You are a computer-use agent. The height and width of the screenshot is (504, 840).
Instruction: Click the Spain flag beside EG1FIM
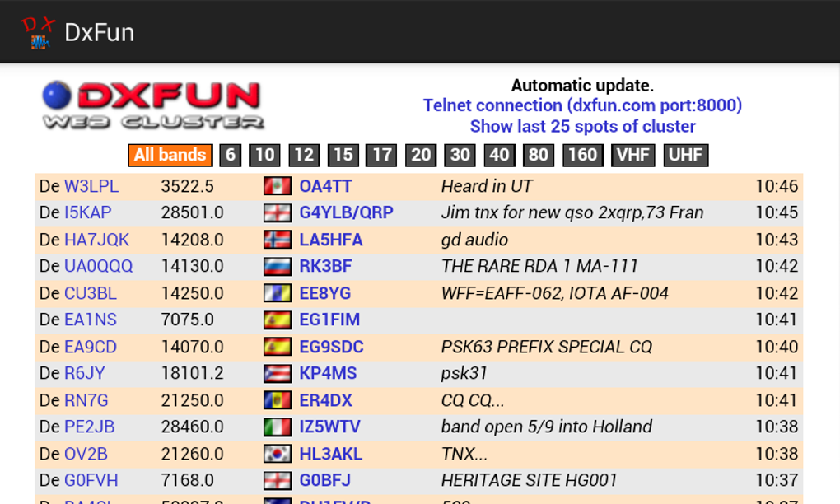pos(278,320)
